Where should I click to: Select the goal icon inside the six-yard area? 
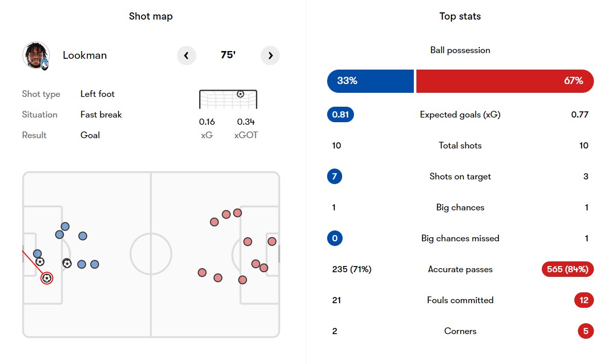pyautogui.click(x=40, y=262)
